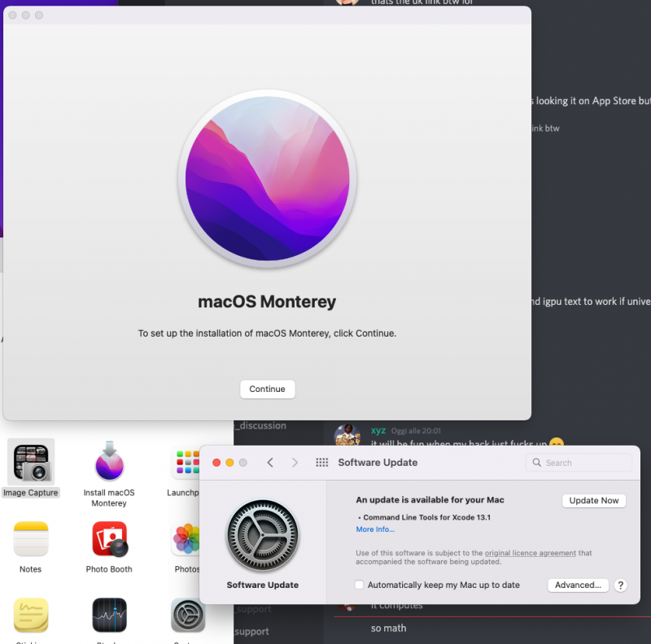The height and width of the screenshot is (644, 651).
Task: Open Notes app icon
Action: point(31,538)
